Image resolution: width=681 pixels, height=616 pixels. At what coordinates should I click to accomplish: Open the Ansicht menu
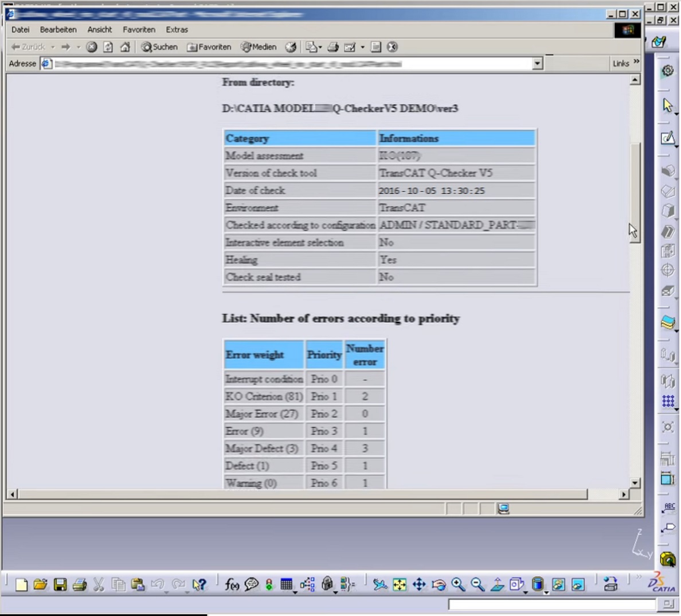(100, 30)
